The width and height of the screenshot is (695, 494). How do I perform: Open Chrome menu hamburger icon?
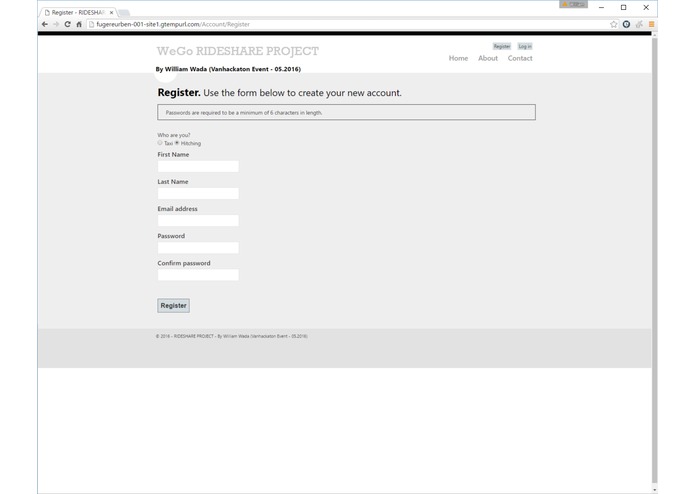click(x=651, y=24)
